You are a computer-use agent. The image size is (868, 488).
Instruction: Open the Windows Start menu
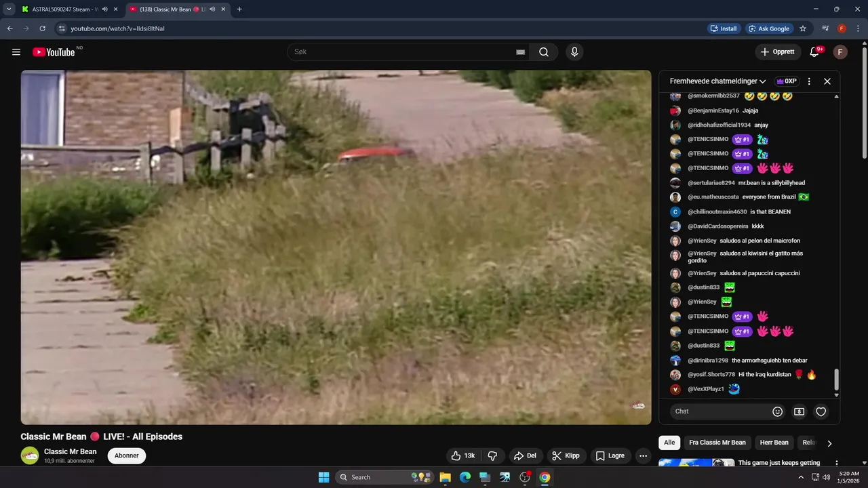pyautogui.click(x=323, y=477)
